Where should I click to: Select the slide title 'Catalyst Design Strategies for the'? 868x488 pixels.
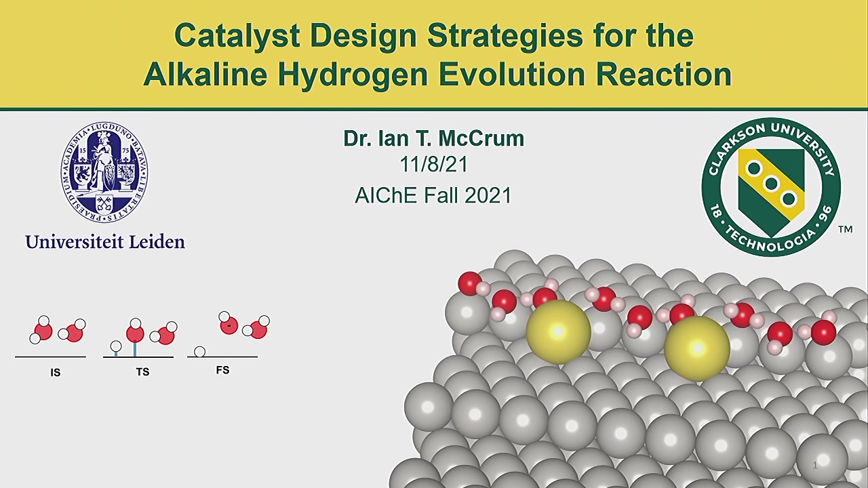(x=434, y=35)
